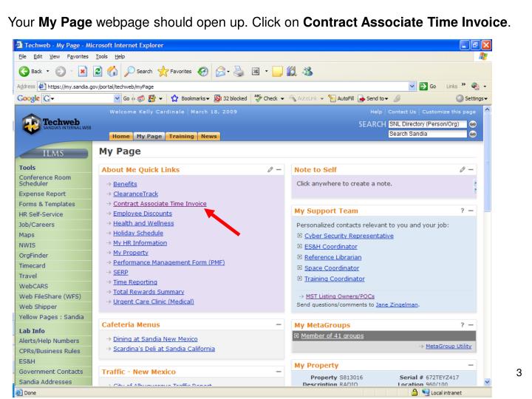
Task: Click the Print icon
Action: (x=239, y=71)
